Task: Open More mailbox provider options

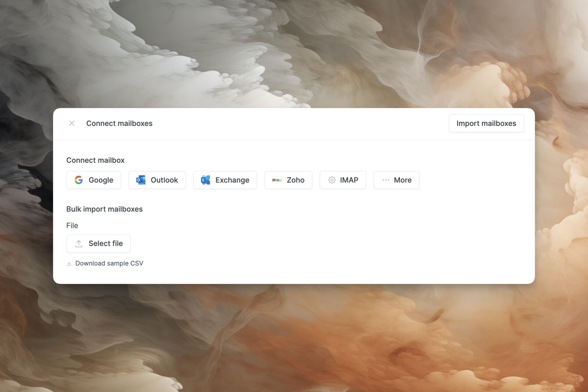Action: coord(397,180)
